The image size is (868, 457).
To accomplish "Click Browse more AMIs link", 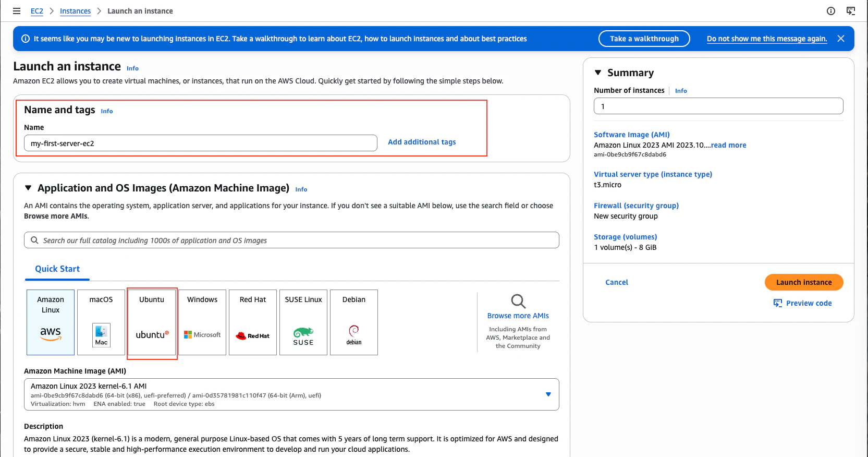I will pyautogui.click(x=518, y=316).
